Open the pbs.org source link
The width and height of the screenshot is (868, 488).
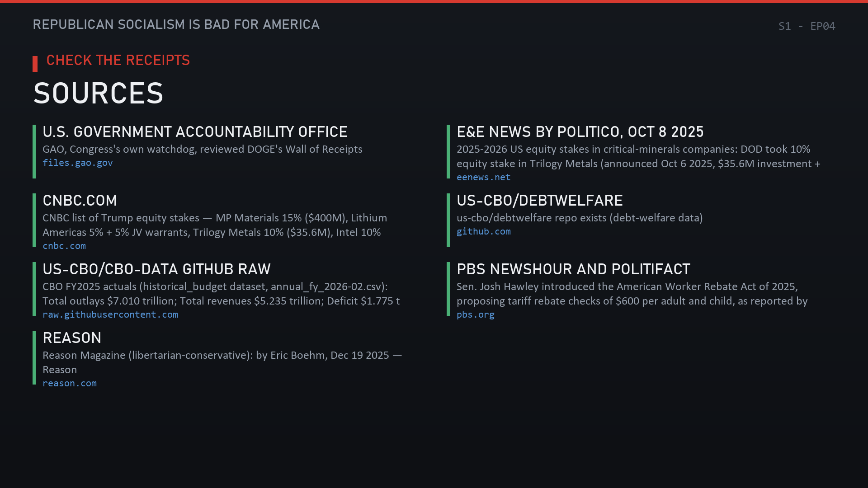tap(476, 315)
